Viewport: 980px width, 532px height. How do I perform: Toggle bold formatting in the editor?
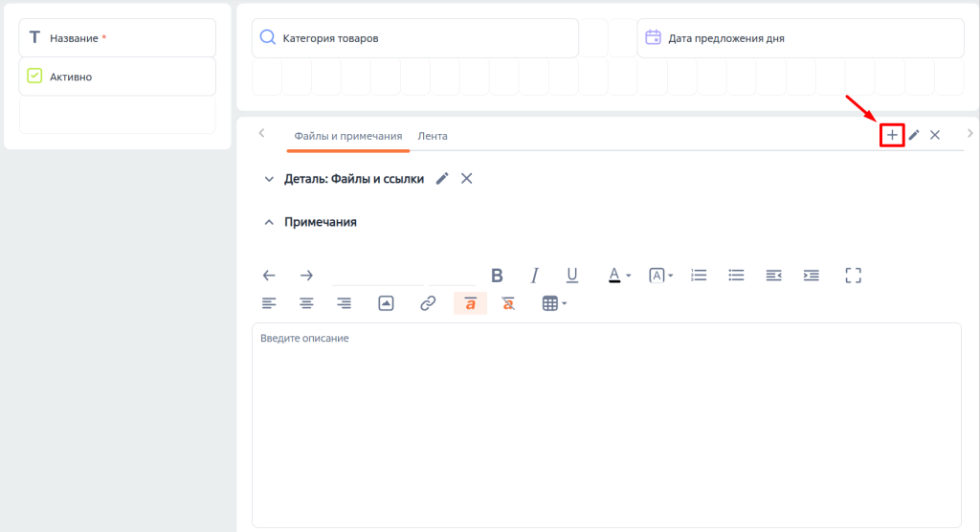pos(497,276)
